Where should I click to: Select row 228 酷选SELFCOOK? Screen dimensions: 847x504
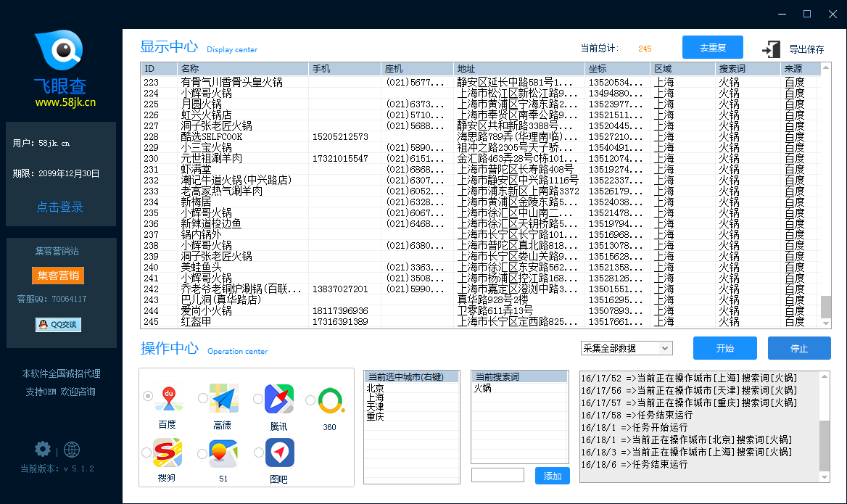point(481,136)
